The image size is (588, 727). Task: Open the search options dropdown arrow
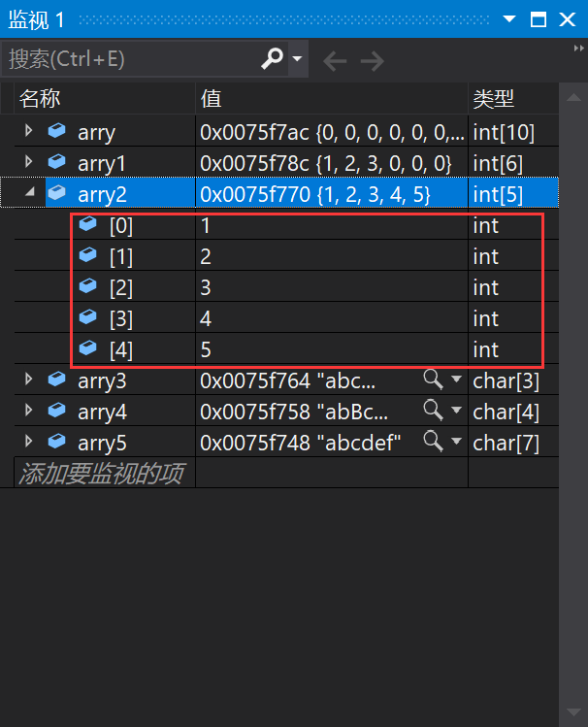(x=298, y=59)
